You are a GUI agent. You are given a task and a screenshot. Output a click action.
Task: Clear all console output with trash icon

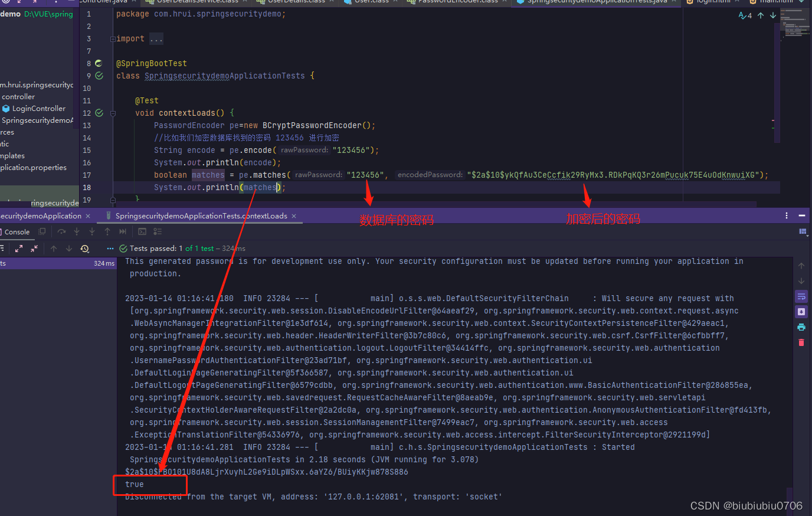pyautogui.click(x=801, y=342)
